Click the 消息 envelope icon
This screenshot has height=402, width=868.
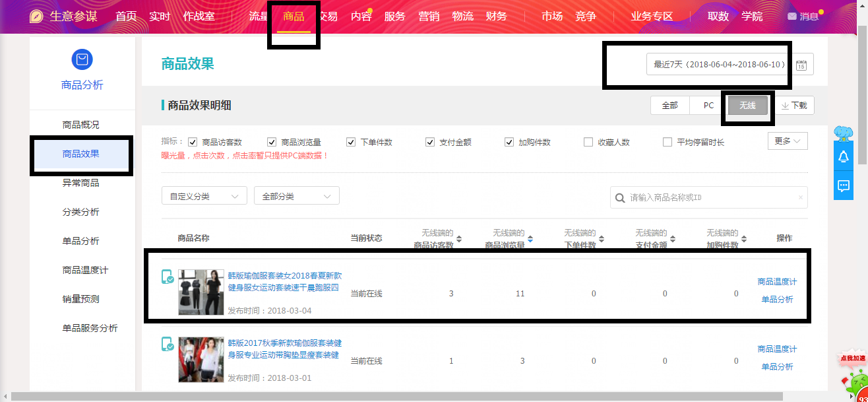pyautogui.click(x=792, y=17)
